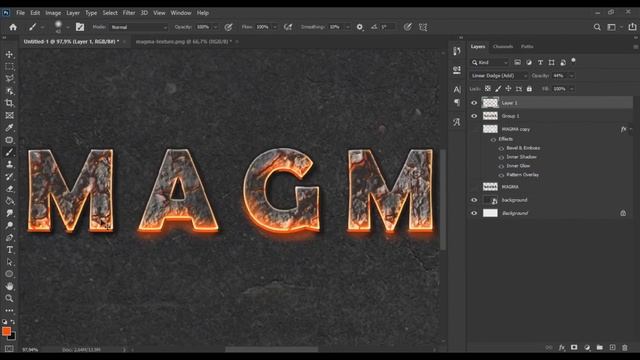Screen dimensions: 640x360
Task: Click Layer 1 thumbnail
Action: 490,103
